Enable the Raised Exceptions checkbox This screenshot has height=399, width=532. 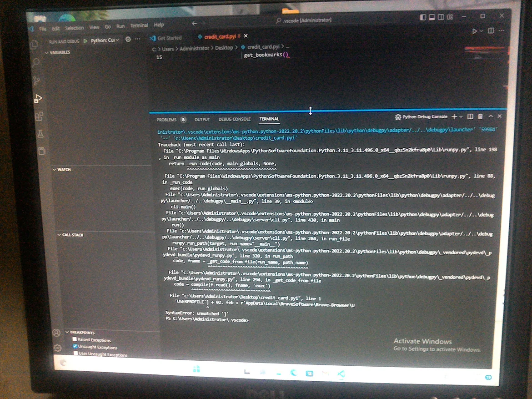point(75,339)
